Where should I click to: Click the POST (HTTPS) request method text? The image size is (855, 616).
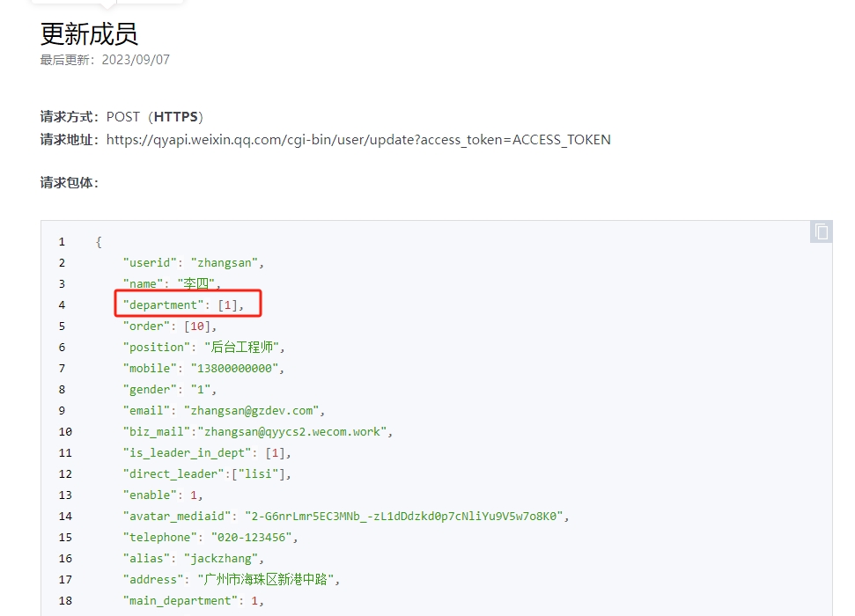coord(154,117)
